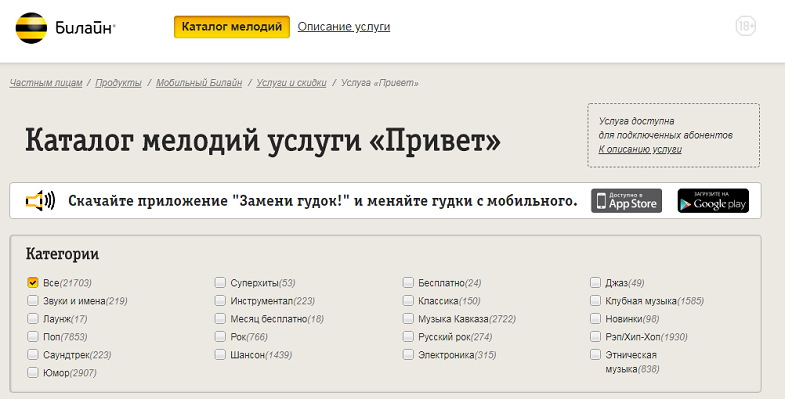Click the "Билайн" brand name text
The width and height of the screenshot is (785, 399).
tap(85, 27)
